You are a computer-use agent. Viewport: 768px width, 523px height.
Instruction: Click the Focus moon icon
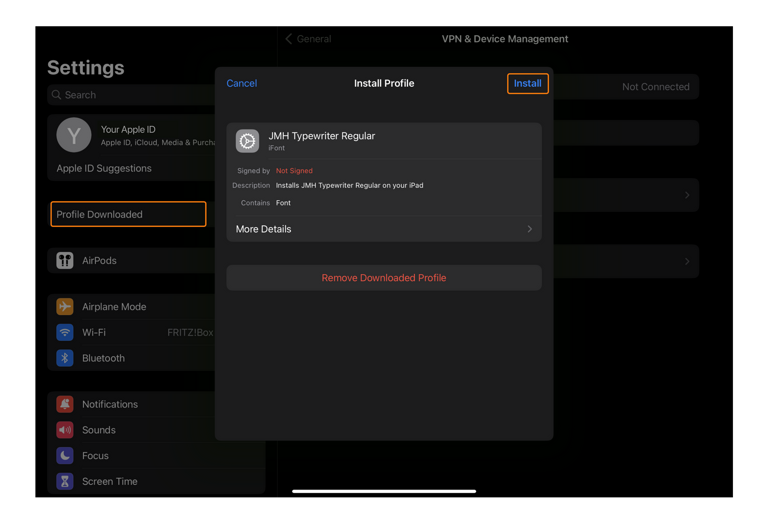coord(65,455)
